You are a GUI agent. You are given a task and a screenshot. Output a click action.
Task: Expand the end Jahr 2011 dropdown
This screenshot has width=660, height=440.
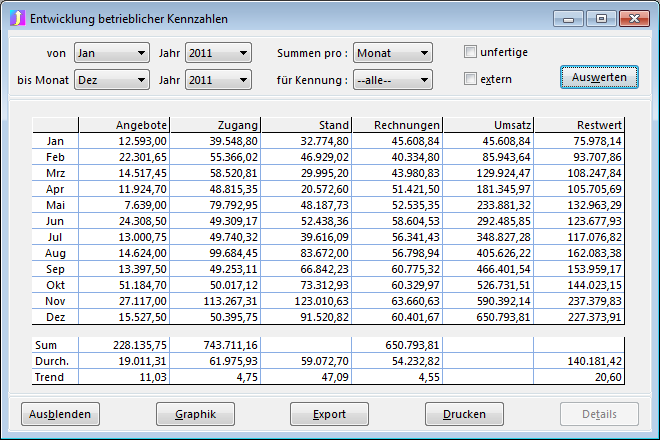pos(217,80)
